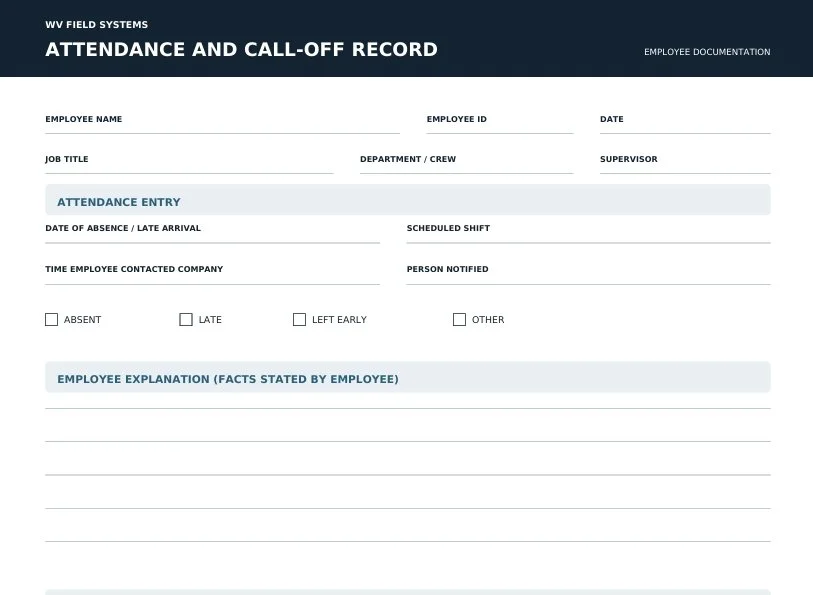This screenshot has height=595, width=813.
Task: Click the Date field beside Employee ID
Action: click(685, 124)
